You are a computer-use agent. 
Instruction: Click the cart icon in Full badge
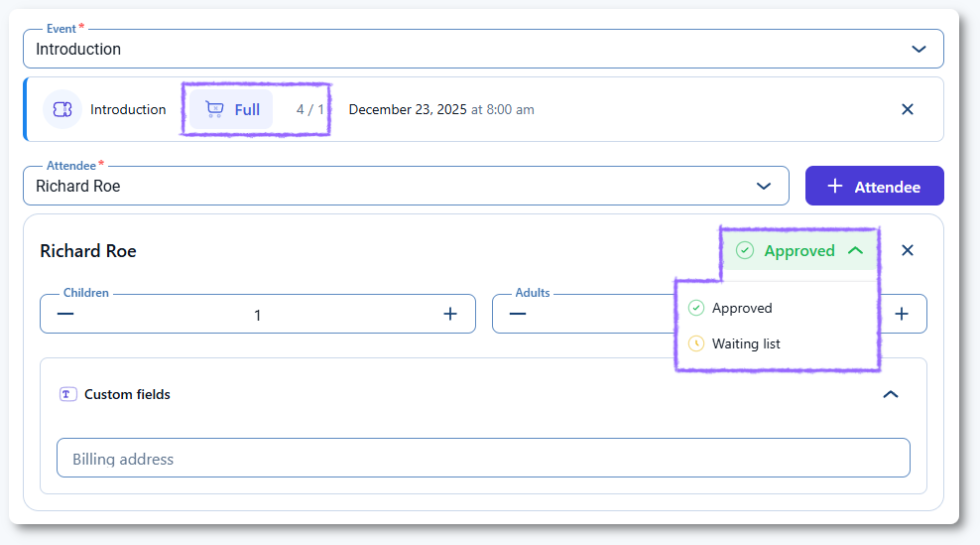[214, 109]
